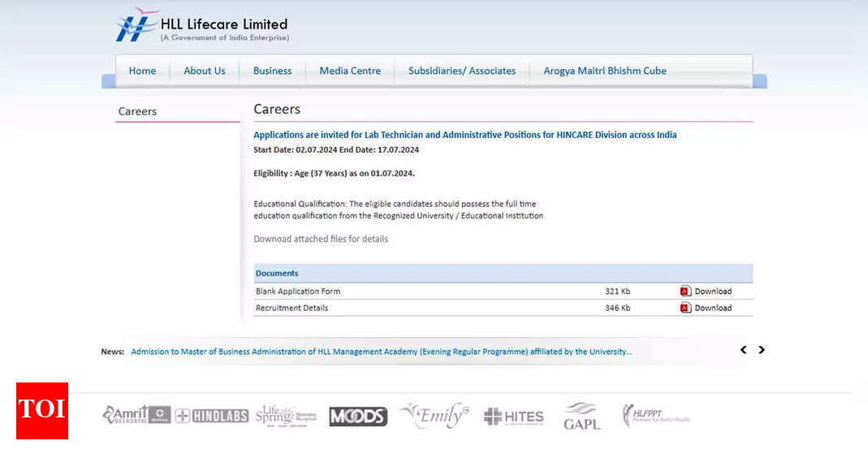Click the Life Spring hospital logo

pyautogui.click(x=286, y=415)
